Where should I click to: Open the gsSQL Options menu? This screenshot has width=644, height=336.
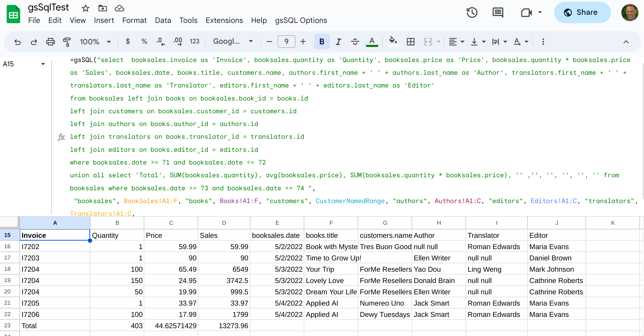tap(301, 20)
